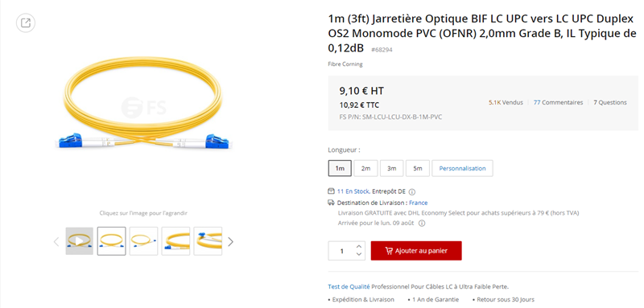
Task: Click the info icon beside the arrival date
Action: pos(421,224)
